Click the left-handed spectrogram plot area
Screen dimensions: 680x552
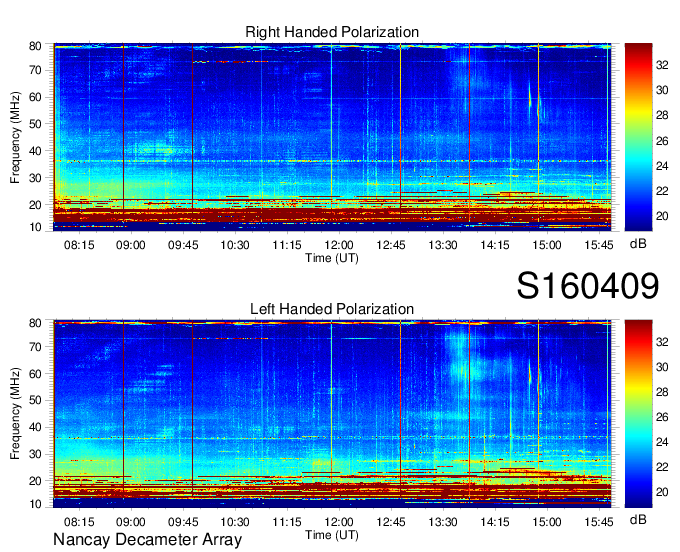(x=332, y=414)
